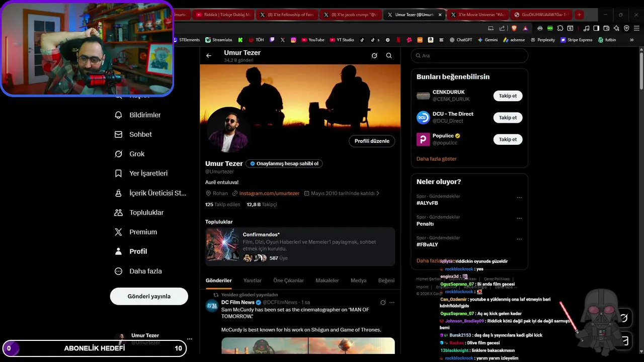Open the Perplexity bookmark
644x362 pixels.
[x=542, y=40]
